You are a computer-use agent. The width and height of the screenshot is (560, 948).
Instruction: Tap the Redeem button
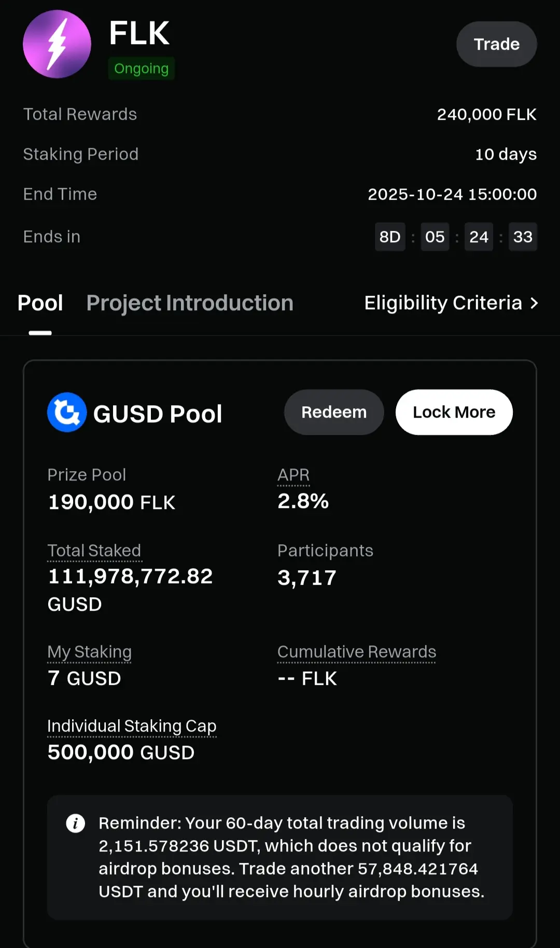point(334,412)
